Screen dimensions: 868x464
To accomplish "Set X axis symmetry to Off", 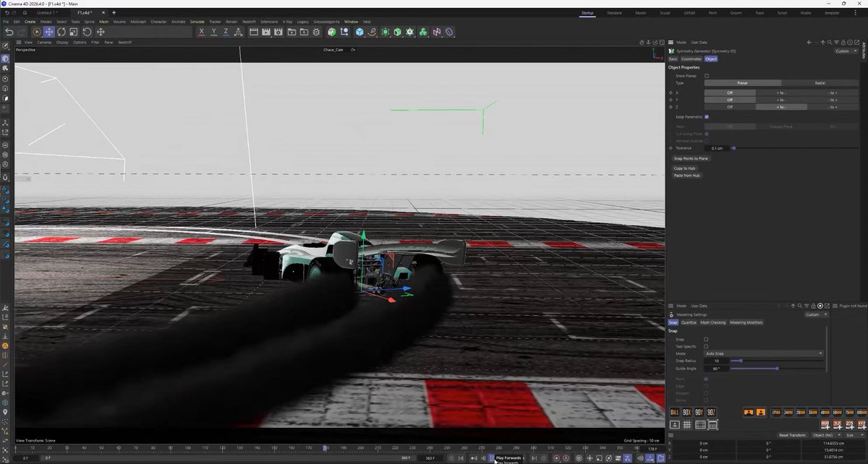I will 730,93.
